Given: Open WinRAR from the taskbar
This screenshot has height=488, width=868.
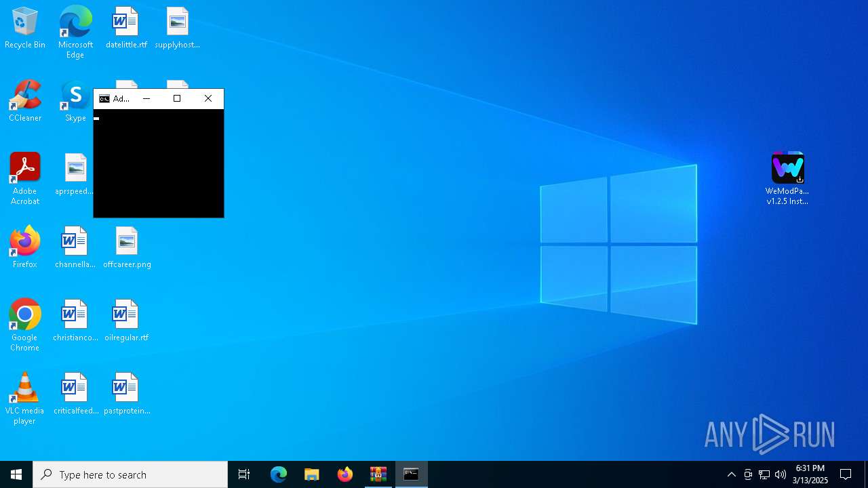Looking at the screenshot, I should 378,474.
